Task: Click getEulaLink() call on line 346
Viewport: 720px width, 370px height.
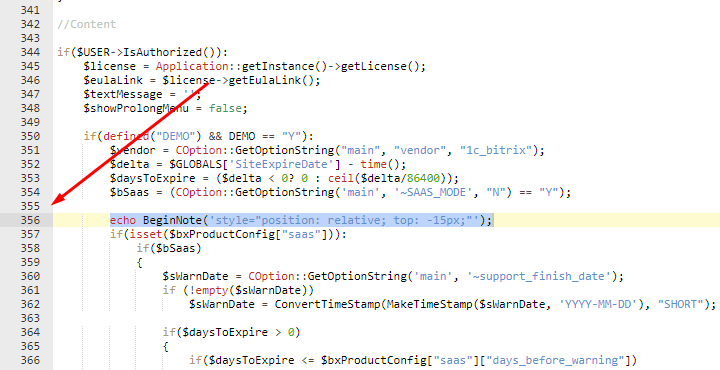Action: [x=271, y=80]
